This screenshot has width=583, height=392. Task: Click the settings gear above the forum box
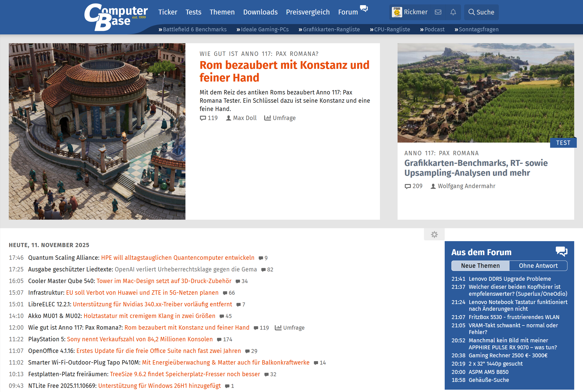pos(434,234)
